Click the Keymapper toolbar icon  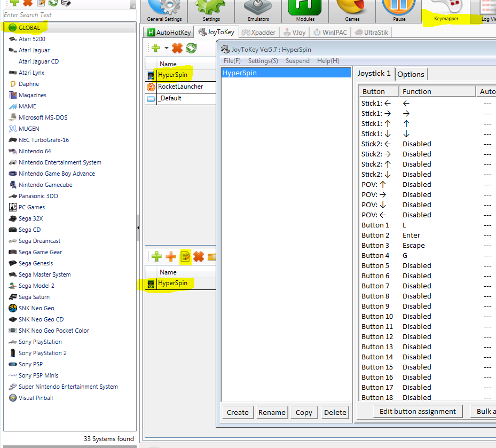click(446, 11)
